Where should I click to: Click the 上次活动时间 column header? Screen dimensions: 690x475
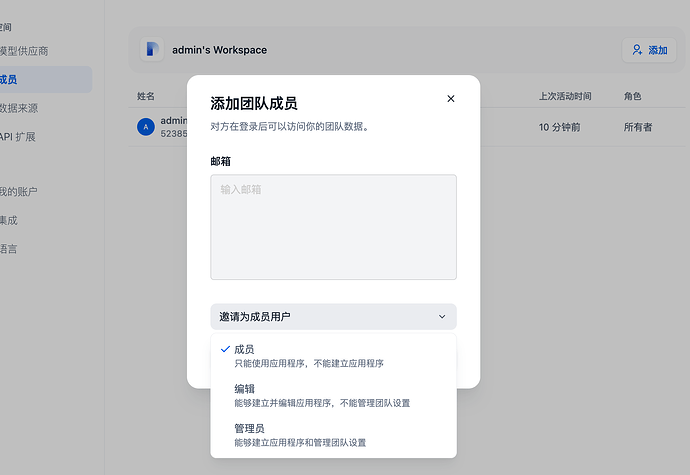[x=565, y=96]
